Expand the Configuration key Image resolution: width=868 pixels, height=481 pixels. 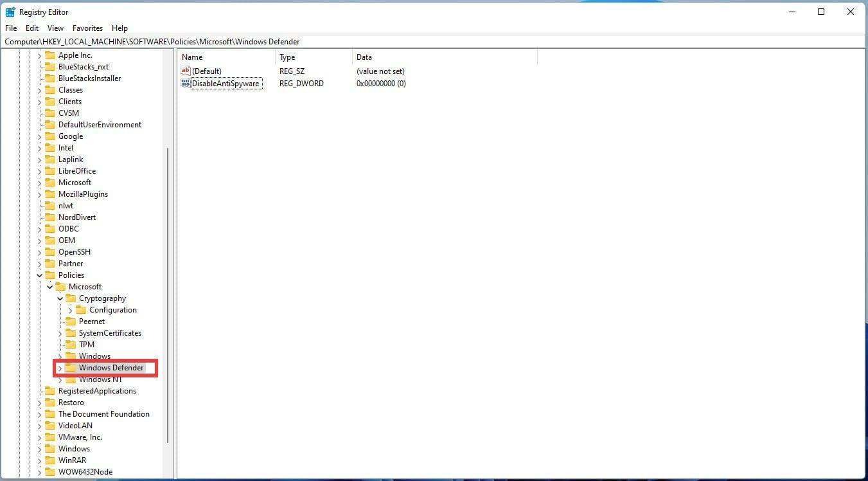click(70, 310)
